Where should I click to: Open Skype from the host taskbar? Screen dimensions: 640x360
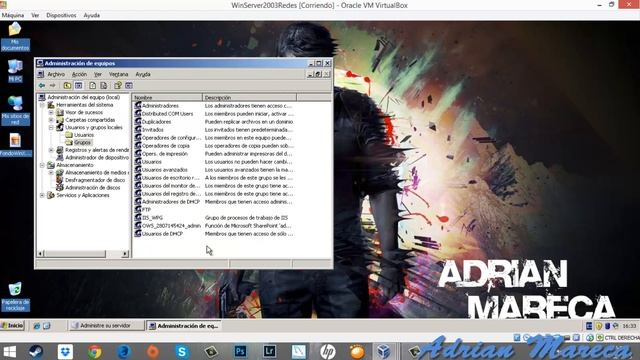[x=182, y=351]
